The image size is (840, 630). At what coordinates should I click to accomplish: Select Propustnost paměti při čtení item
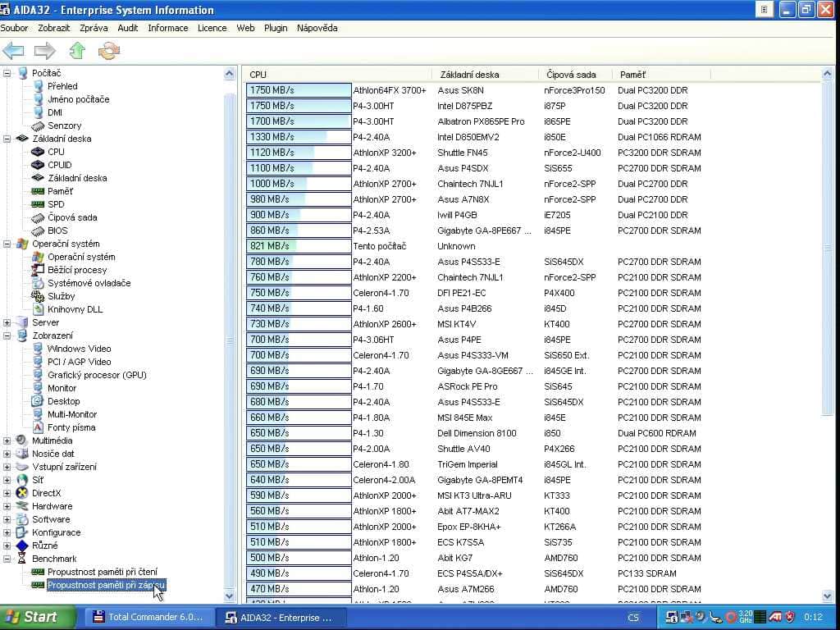[x=103, y=572]
